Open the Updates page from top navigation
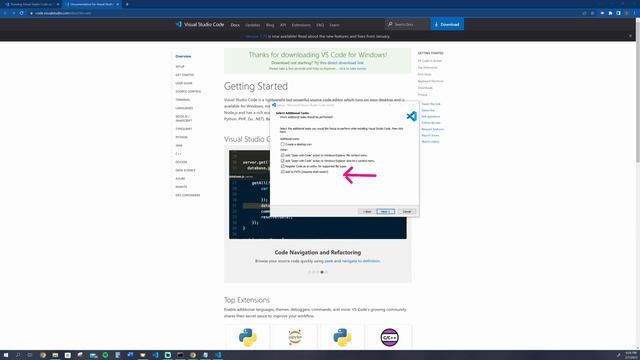640x360 pixels. (x=252, y=25)
